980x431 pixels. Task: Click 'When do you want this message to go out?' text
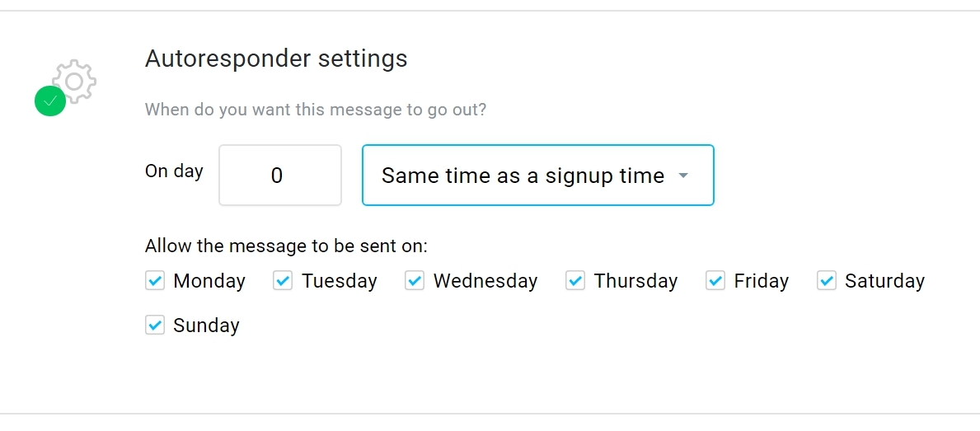click(316, 110)
